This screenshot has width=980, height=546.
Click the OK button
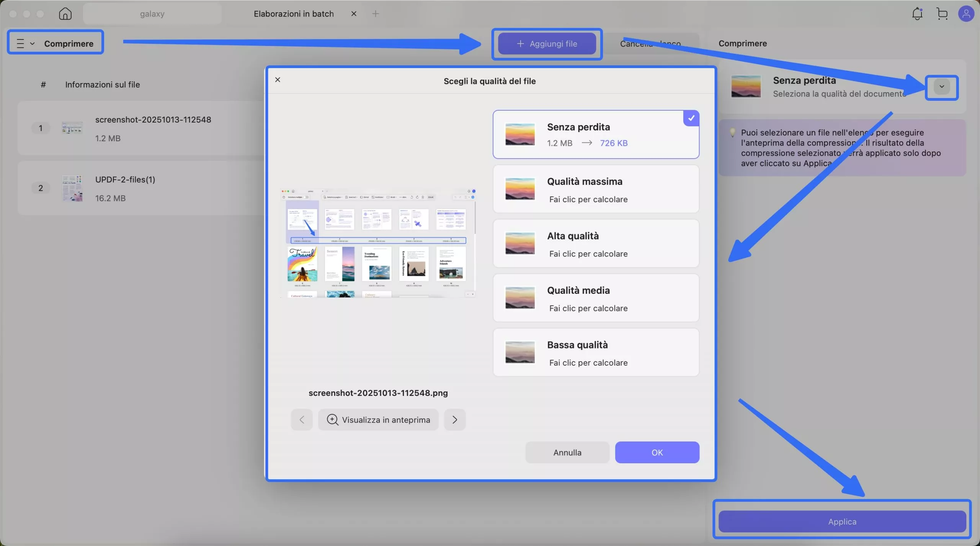(657, 452)
